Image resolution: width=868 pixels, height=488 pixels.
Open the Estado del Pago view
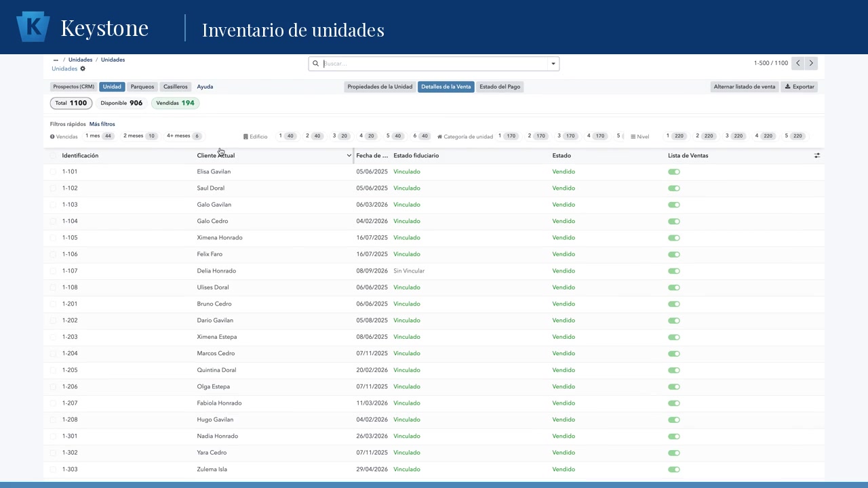[500, 87]
